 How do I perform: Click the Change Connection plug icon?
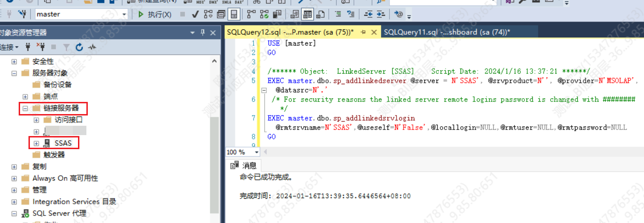pyautogui.click(x=22, y=14)
